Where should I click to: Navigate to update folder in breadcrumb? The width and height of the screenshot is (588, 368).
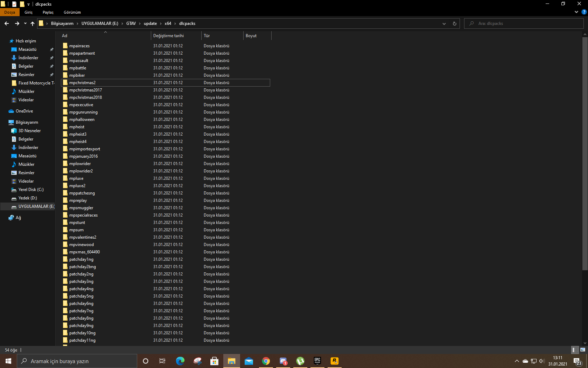click(150, 23)
